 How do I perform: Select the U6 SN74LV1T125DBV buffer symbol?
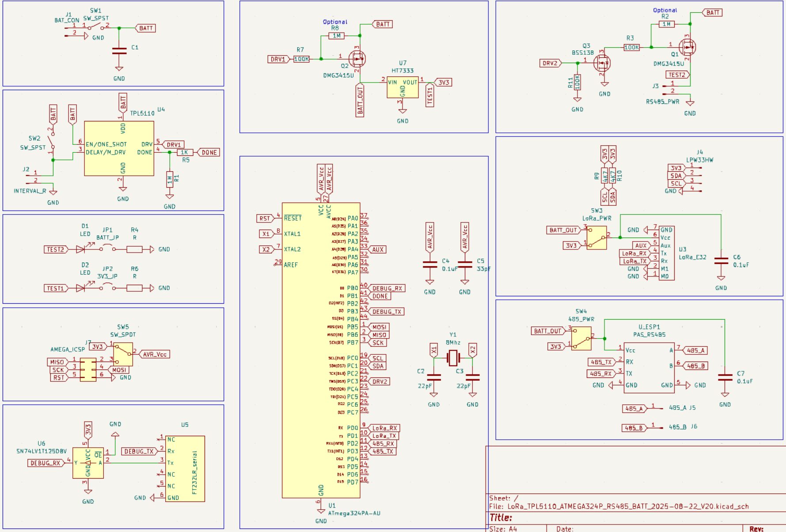(x=88, y=463)
